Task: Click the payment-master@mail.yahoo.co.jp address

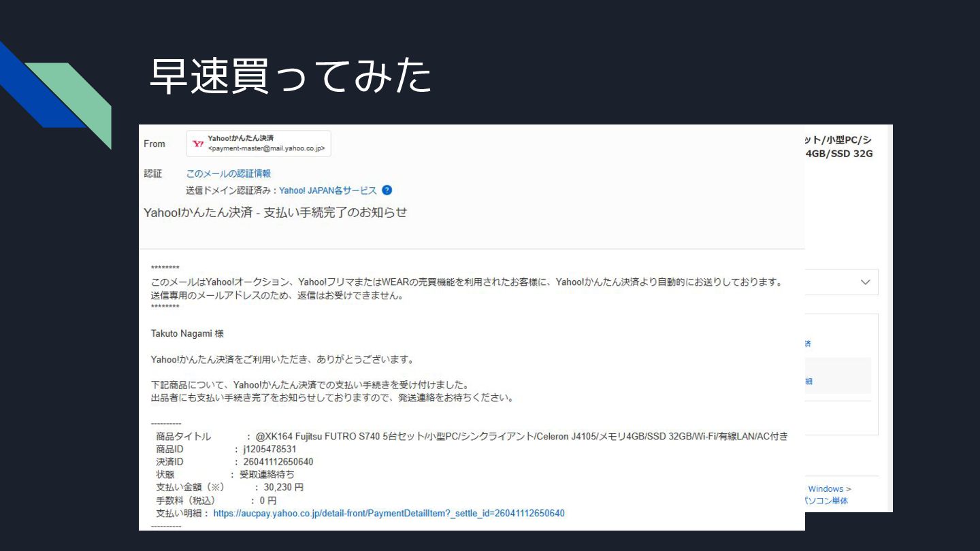Action: [266, 148]
